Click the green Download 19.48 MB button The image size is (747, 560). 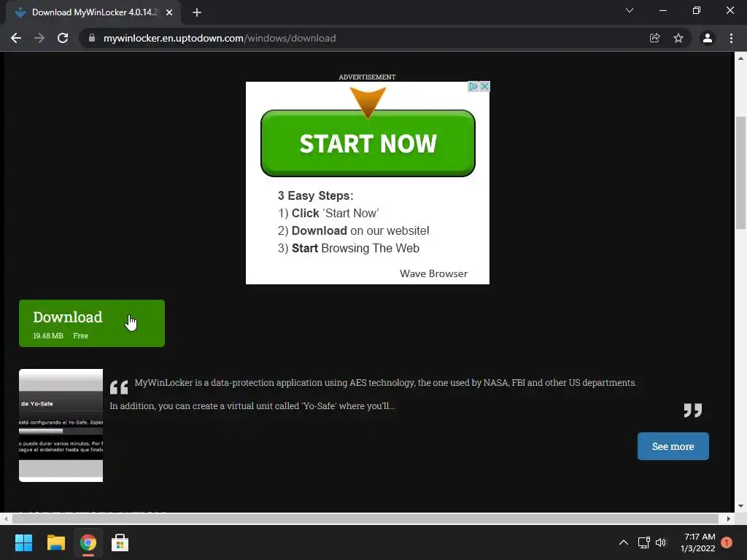pos(92,323)
